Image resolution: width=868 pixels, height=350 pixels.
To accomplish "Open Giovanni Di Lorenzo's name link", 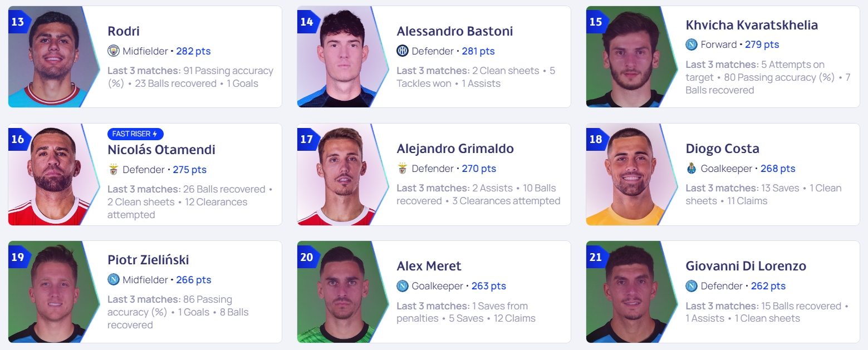I will (x=746, y=266).
